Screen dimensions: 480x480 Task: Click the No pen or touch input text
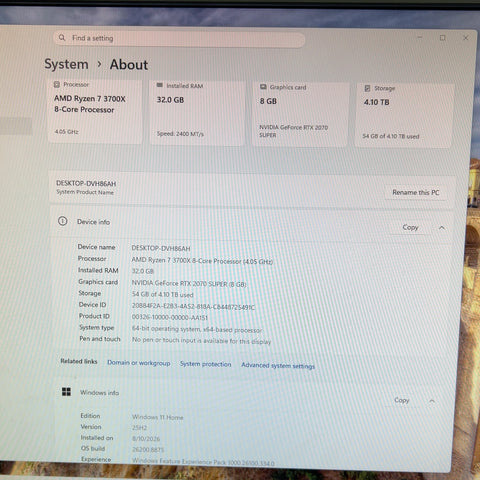(x=201, y=341)
